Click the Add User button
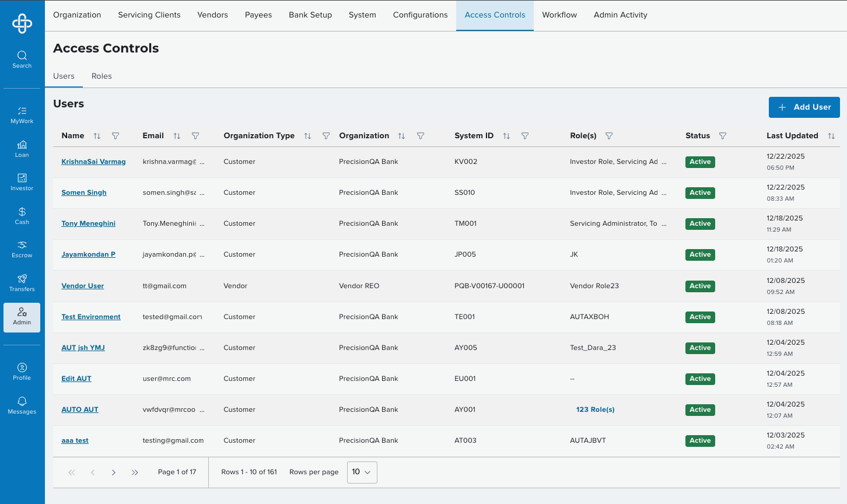The image size is (847, 504). click(804, 107)
